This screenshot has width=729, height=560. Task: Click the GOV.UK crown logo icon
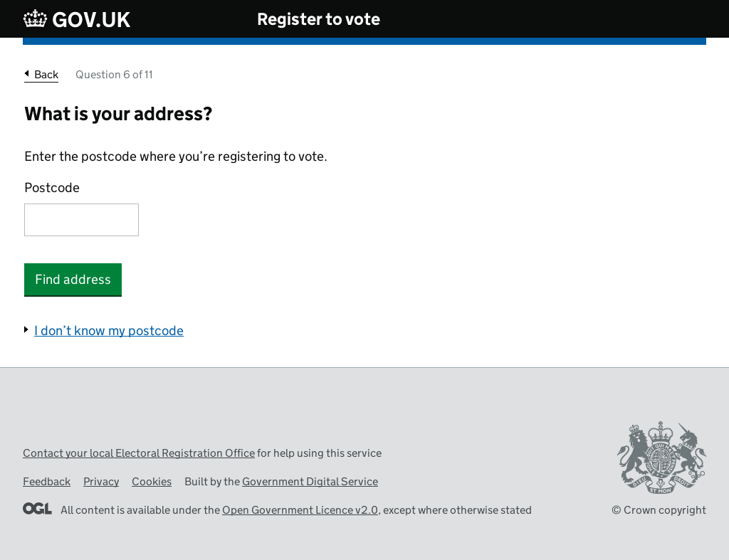(x=36, y=19)
